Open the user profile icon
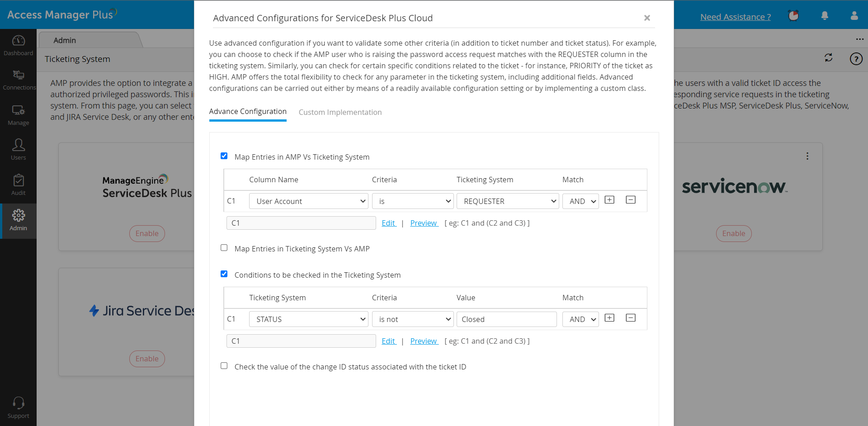Viewport: 868px width, 426px height. pyautogui.click(x=854, y=16)
